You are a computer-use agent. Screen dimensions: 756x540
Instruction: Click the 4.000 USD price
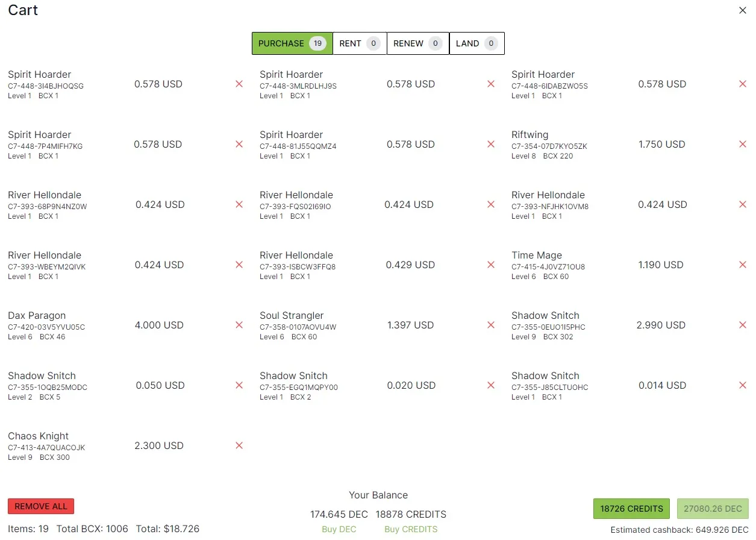(x=159, y=325)
